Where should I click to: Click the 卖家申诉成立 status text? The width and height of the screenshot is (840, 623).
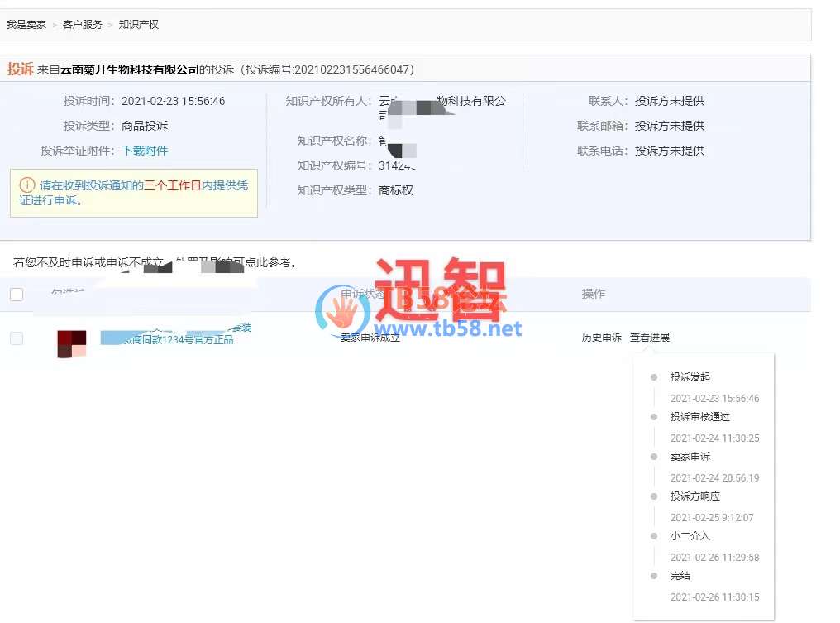pyautogui.click(x=370, y=338)
